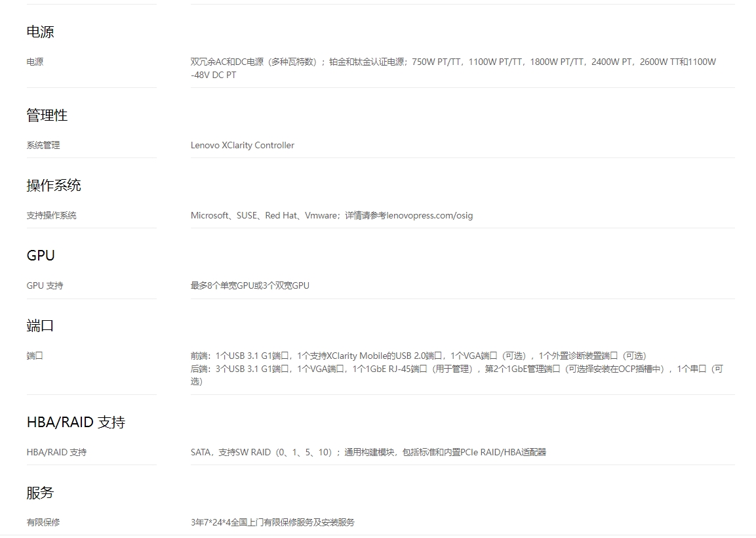
Task: Click the 操作系统 section heading
Action: (54, 185)
